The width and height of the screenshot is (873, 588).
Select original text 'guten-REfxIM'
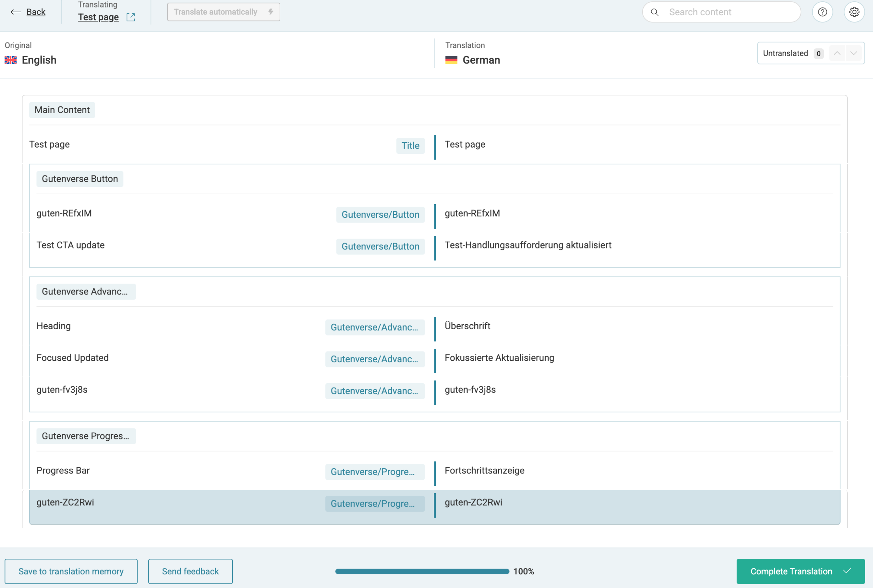point(64,213)
